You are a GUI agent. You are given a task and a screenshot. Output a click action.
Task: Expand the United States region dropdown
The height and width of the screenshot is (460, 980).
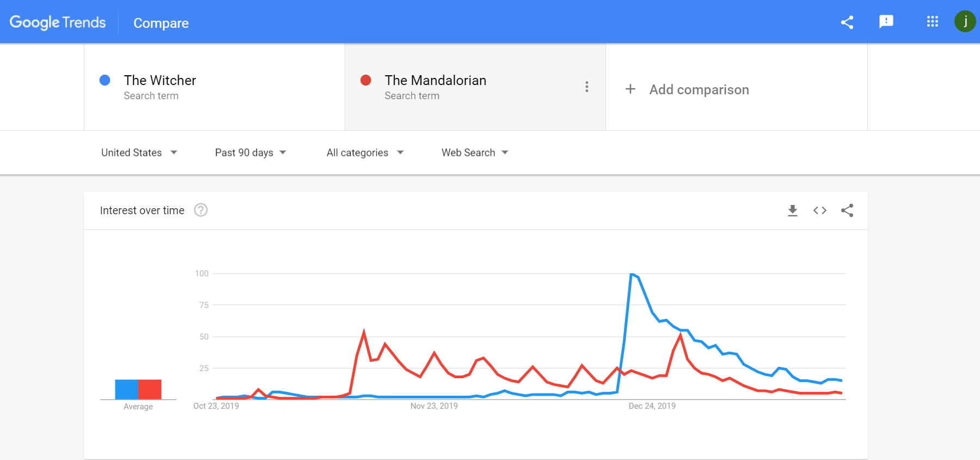pyautogui.click(x=139, y=153)
